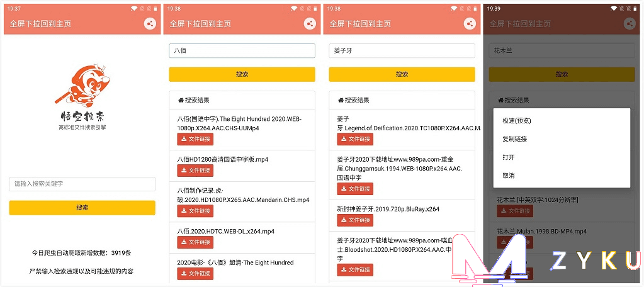The width and height of the screenshot is (644, 287).
Task: Tap battery status icon on the 19:37 screen
Action: (x=155, y=8)
